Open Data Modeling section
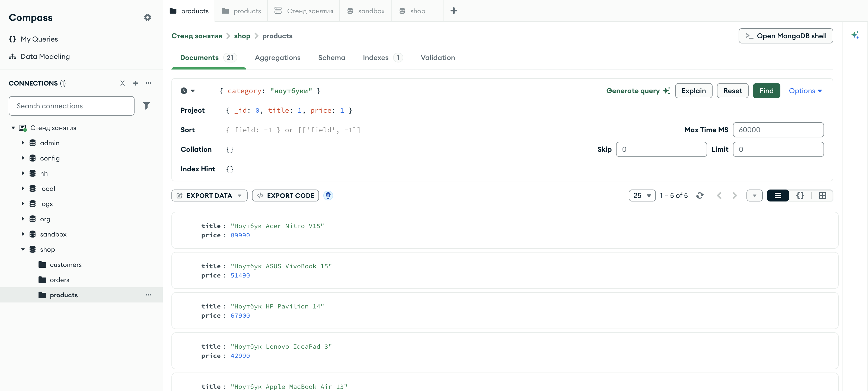This screenshot has width=868, height=391. click(x=39, y=56)
